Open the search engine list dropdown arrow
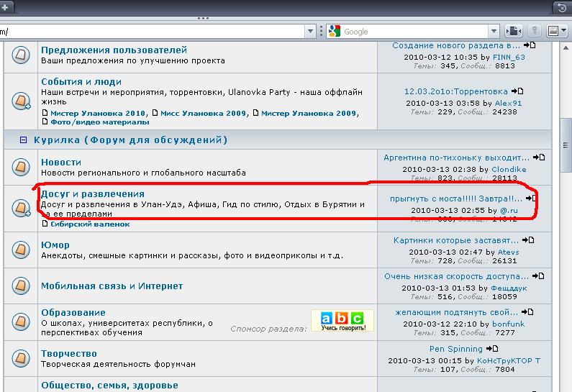The width and height of the screenshot is (572, 392). (x=494, y=32)
